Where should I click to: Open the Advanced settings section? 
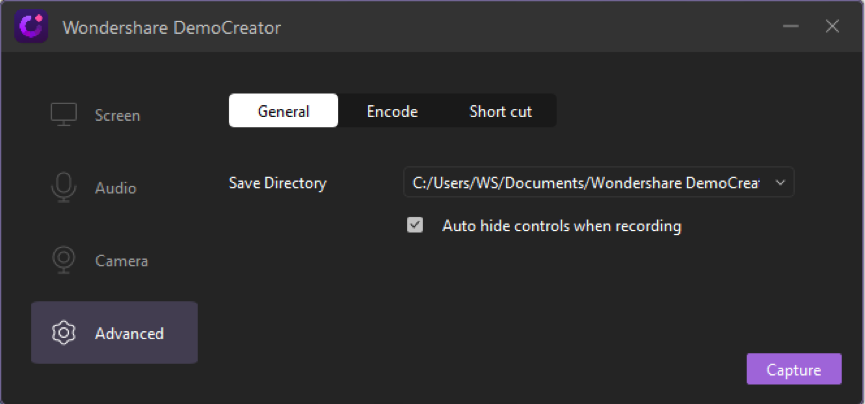114,332
